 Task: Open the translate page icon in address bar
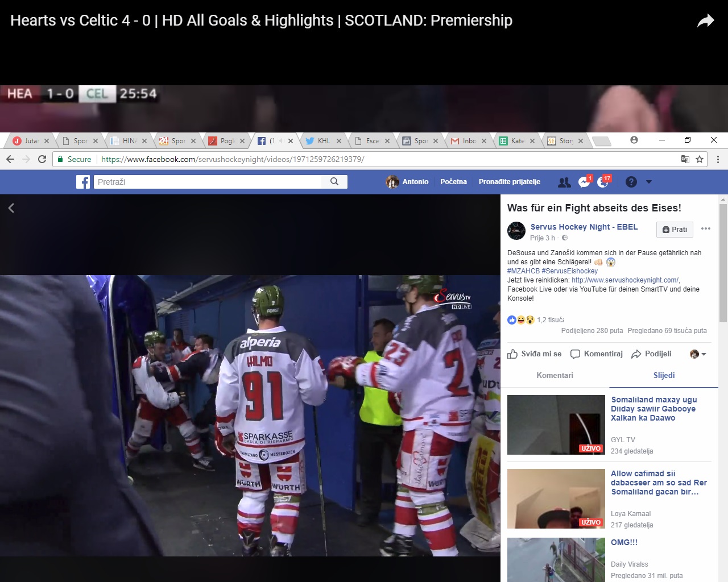[685, 159]
